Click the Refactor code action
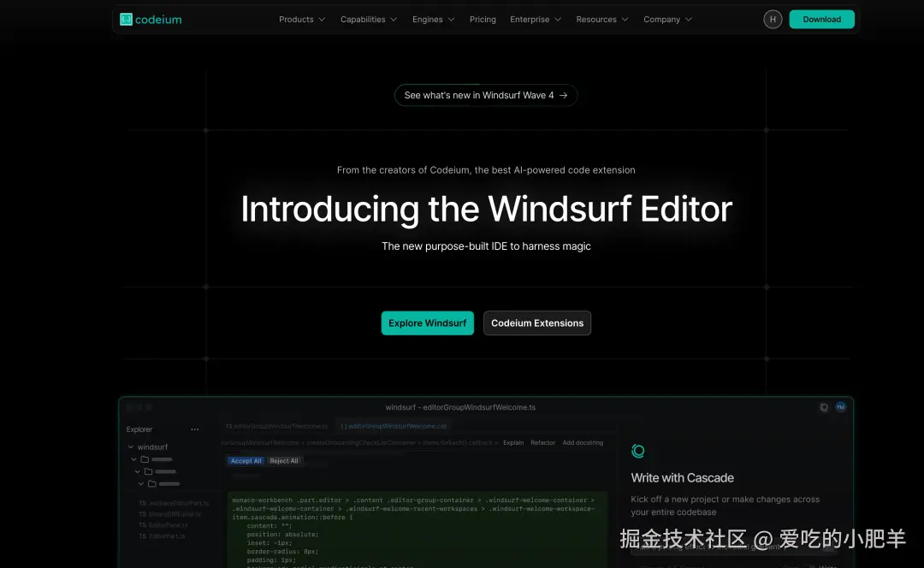Image resolution: width=924 pixels, height=568 pixels. [542, 442]
